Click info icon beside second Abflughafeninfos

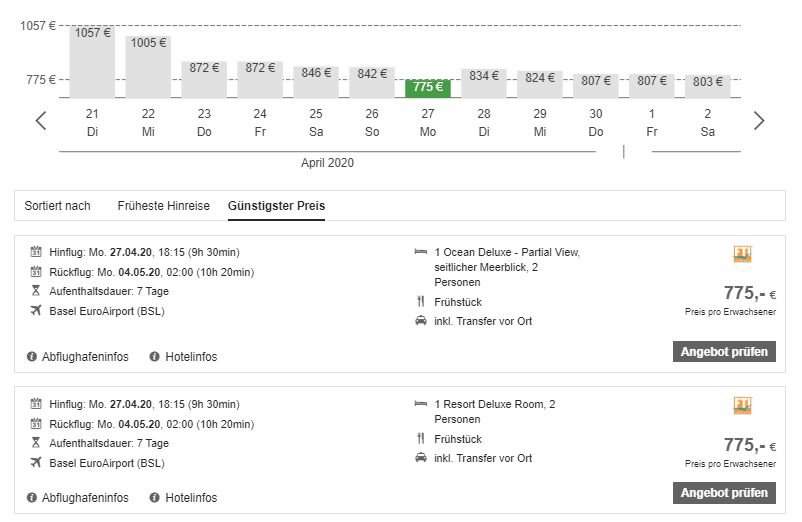32,498
